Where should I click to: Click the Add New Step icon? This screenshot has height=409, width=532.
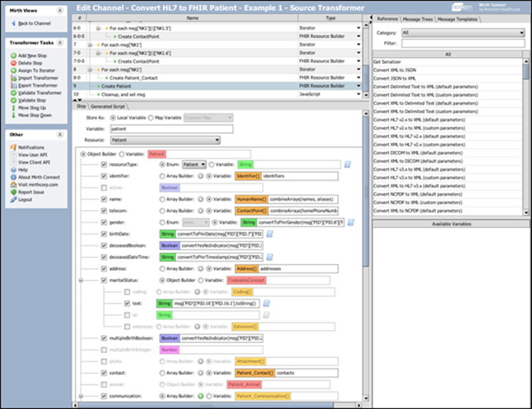click(x=13, y=56)
